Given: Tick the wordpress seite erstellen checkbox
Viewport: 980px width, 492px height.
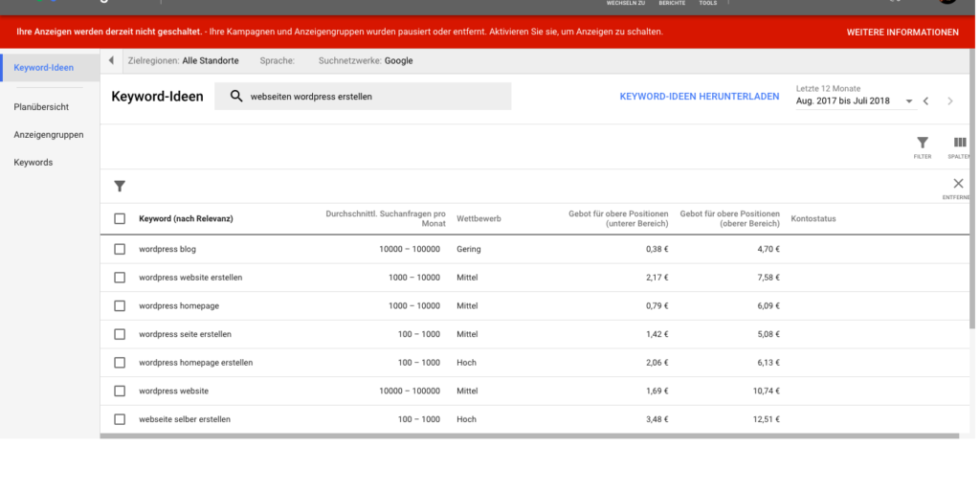Looking at the screenshot, I should (120, 334).
